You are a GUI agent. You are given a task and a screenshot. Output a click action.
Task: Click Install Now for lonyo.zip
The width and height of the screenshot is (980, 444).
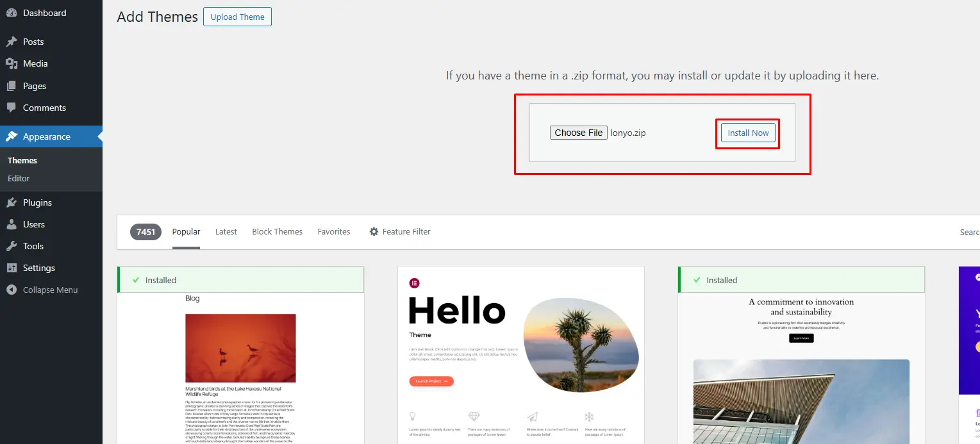(748, 133)
